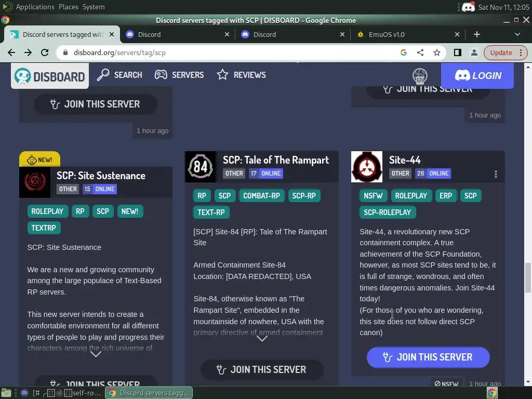Go forward in browser history
The width and height of the screenshot is (532, 399).
(28, 52)
